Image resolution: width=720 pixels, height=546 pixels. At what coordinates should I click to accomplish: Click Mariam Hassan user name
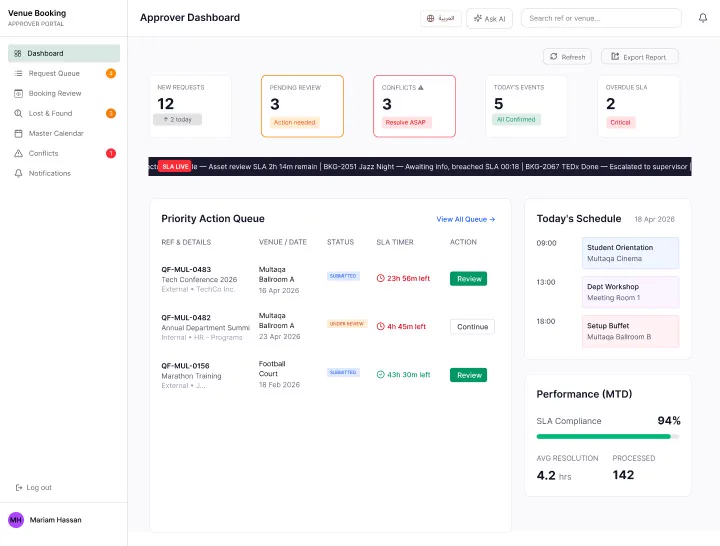[56, 520]
